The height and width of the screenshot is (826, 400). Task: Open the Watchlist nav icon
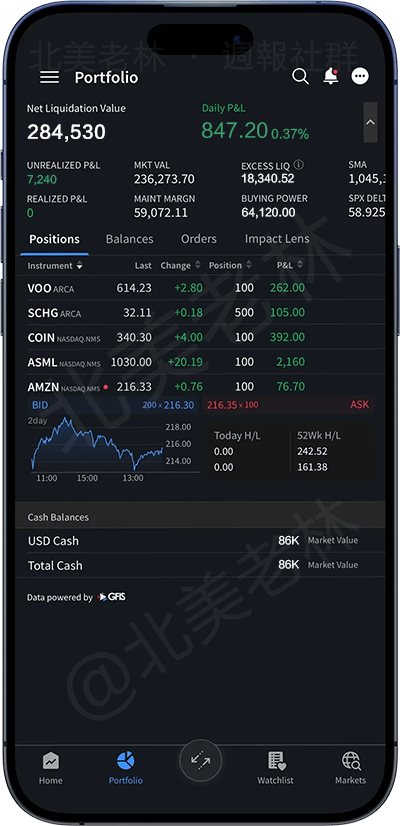point(275,761)
